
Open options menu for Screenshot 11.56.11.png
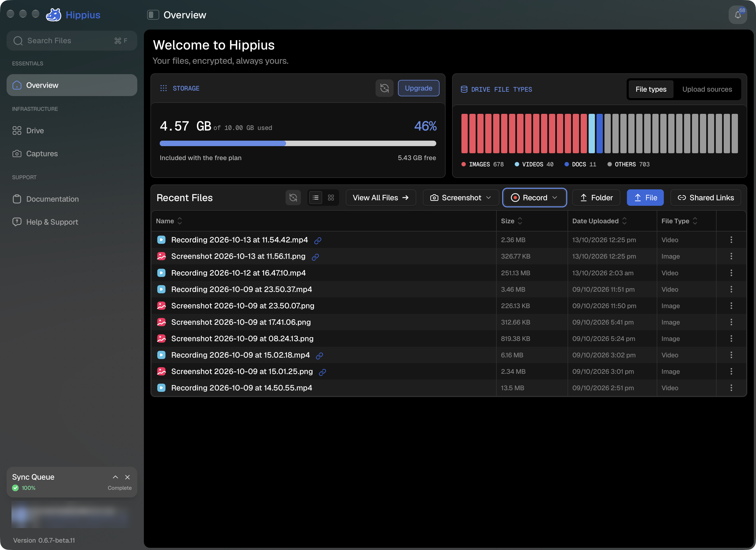click(x=731, y=256)
